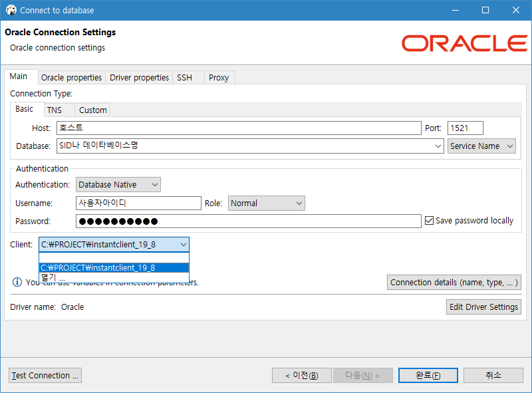Screen dimensions: 532x393
Task: Close the Connect to database dialog
Action: 516,10
